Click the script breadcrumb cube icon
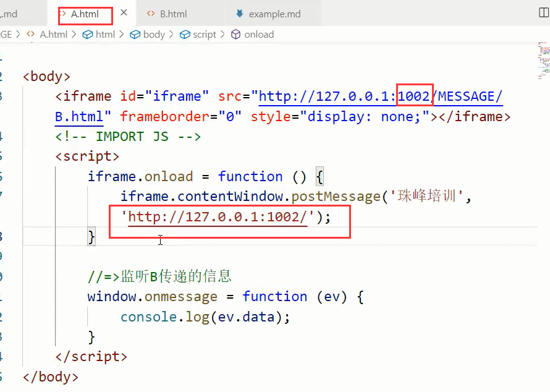The image size is (550, 392). (185, 35)
